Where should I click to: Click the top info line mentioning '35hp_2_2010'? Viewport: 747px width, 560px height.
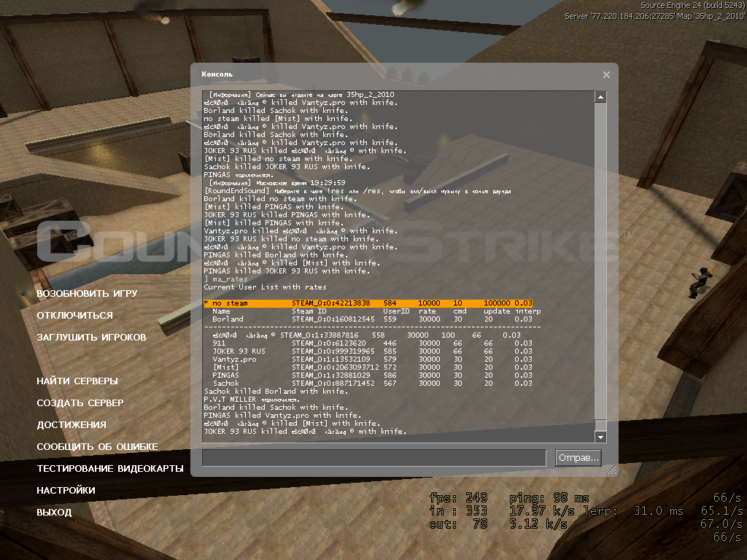click(301, 95)
